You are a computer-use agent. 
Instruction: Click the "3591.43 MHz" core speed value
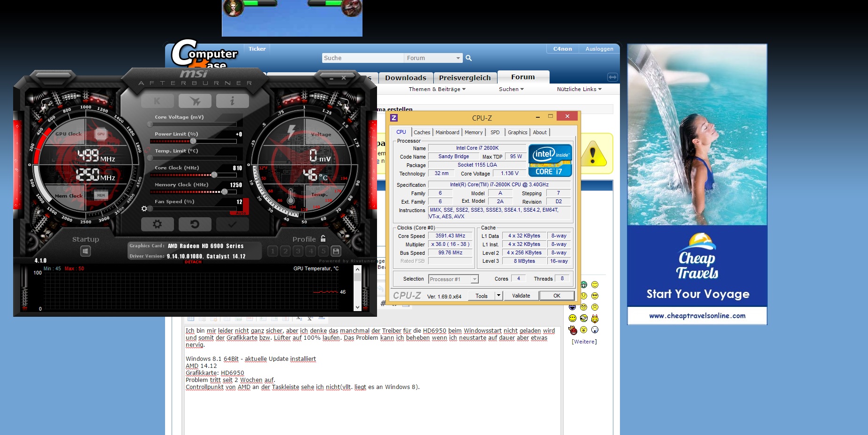(x=450, y=236)
